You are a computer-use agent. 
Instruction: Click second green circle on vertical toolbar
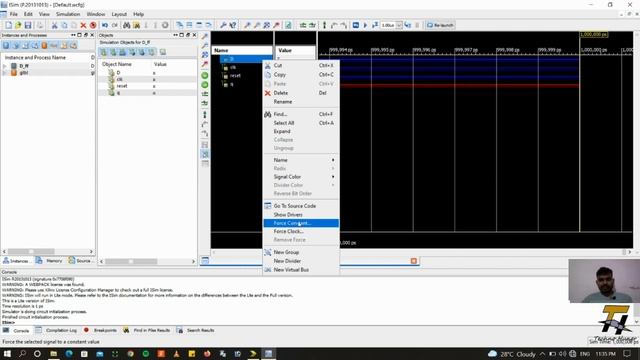(205, 85)
